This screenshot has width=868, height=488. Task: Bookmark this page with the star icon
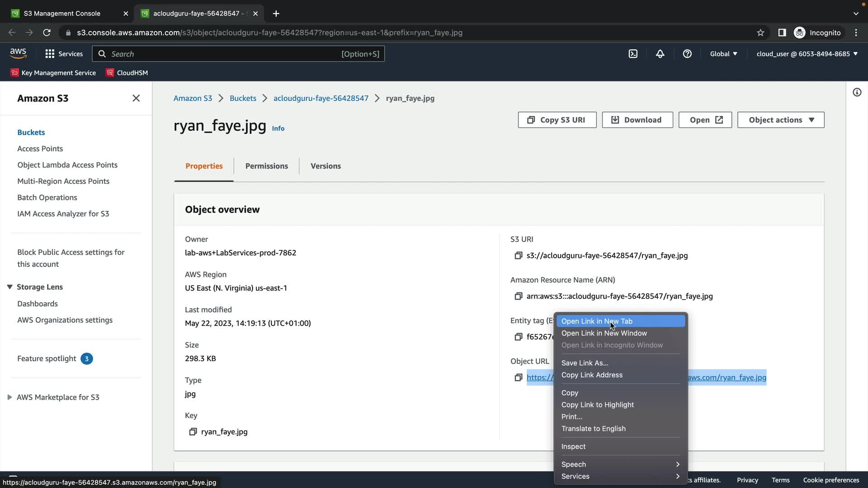pos(760,33)
